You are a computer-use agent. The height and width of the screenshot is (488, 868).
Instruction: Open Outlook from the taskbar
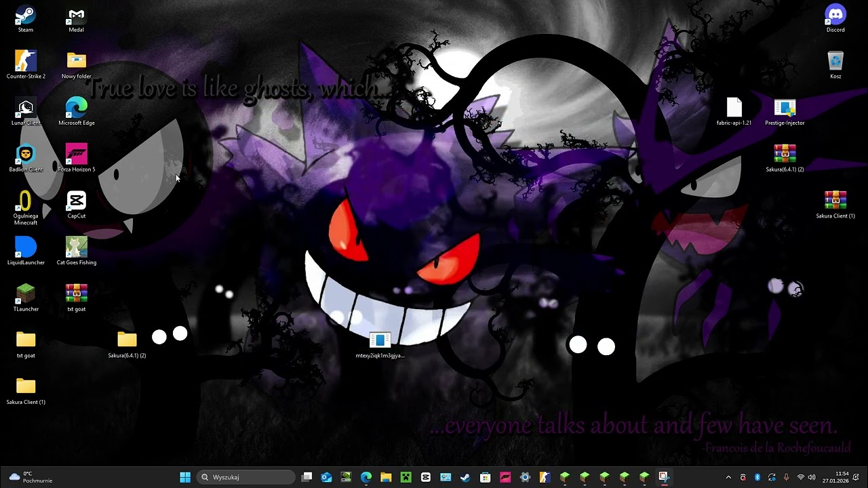click(x=326, y=477)
